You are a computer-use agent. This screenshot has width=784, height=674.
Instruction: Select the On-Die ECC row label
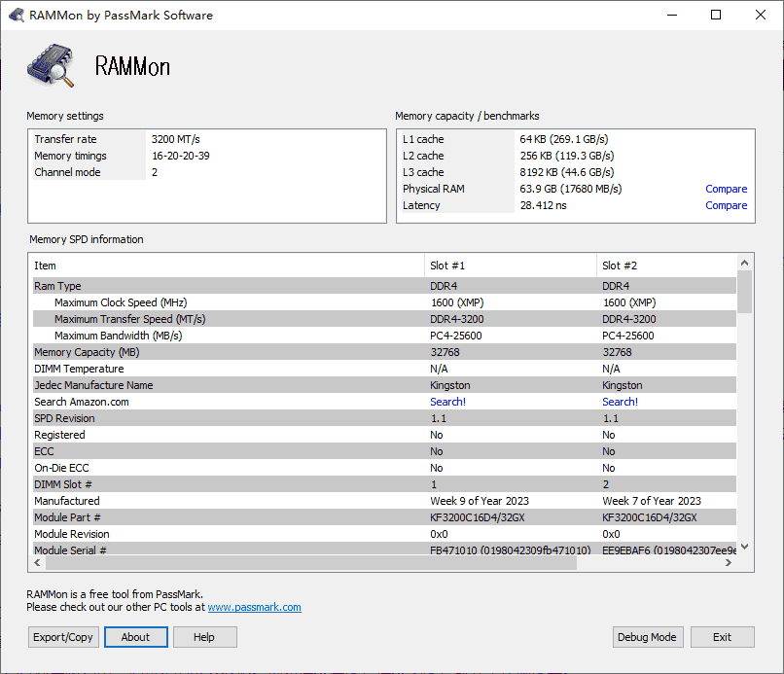[61, 468]
